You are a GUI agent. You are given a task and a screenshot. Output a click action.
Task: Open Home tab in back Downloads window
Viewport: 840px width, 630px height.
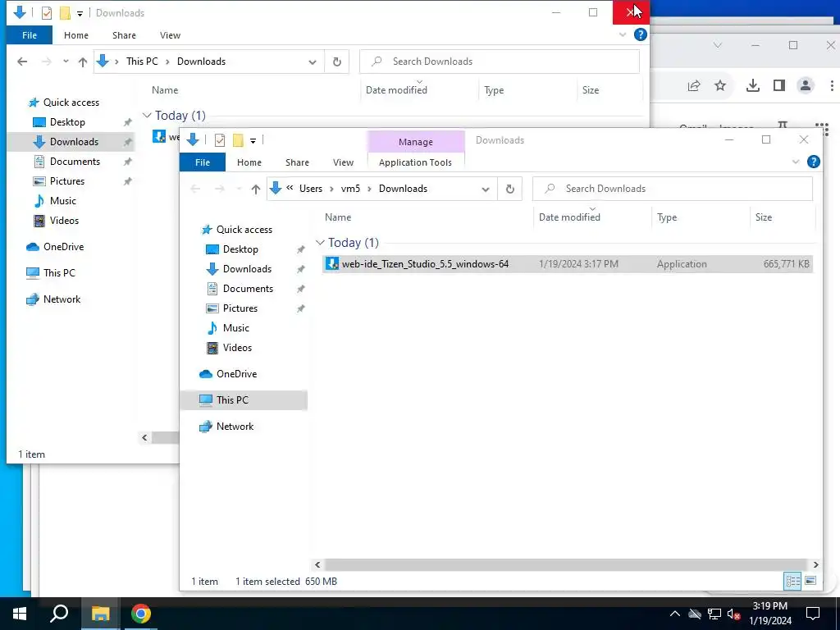click(x=76, y=35)
